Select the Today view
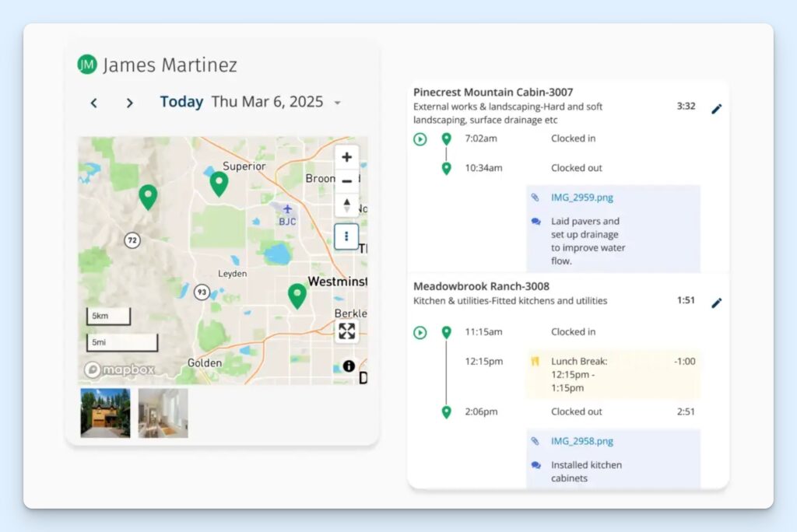The width and height of the screenshot is (797, 532). tap(181, 101)
